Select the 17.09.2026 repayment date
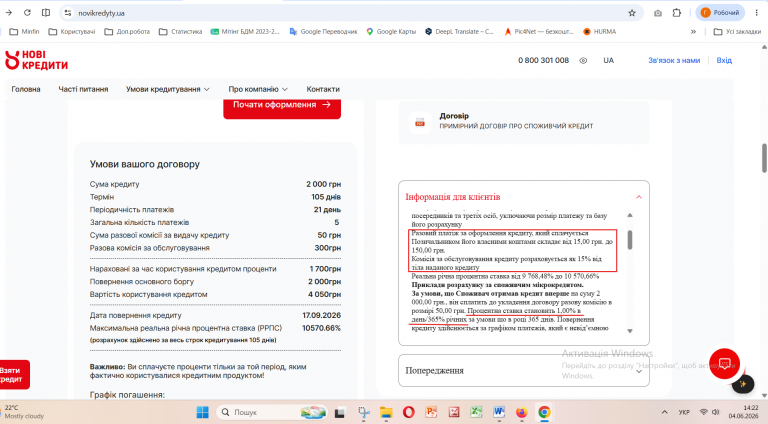The height and width of the screenshot is (424, 768). (321, 315)
